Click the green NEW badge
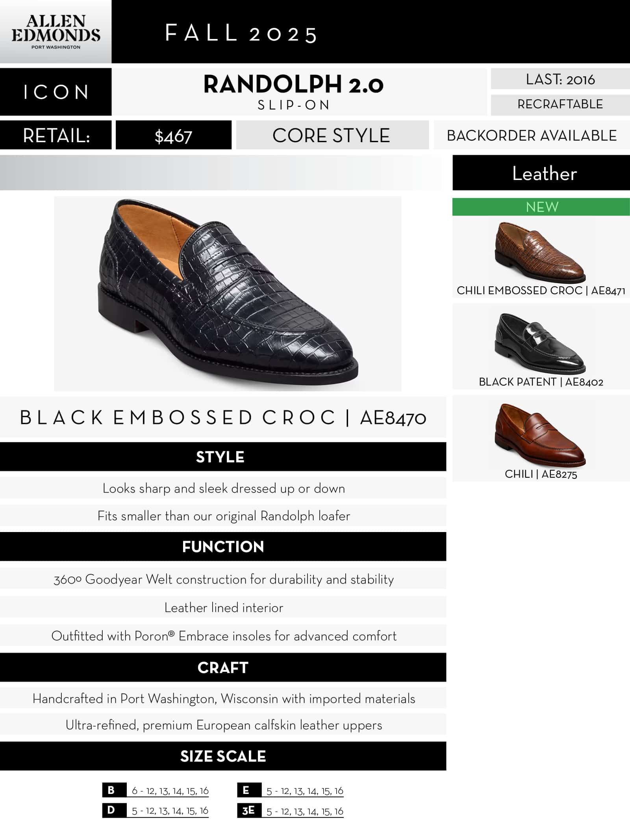This screenshot has height=840, width=630. tap(541, 207)
